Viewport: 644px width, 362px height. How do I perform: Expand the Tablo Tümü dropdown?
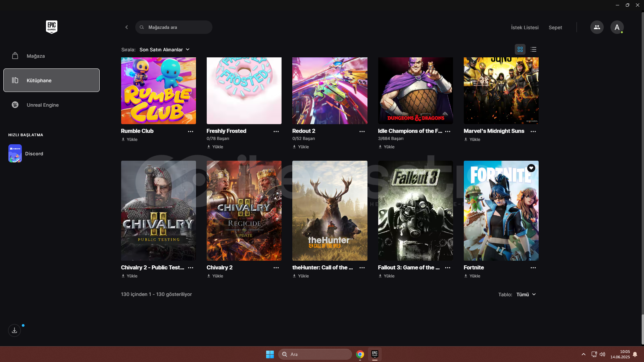click(x=526, y=294)
